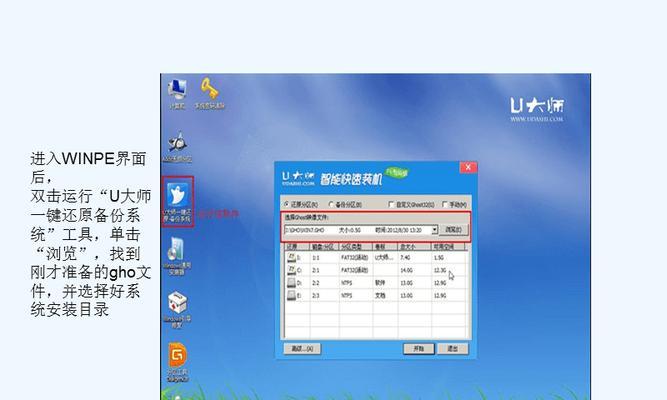Click the D: drive icon in partition list
The image size is (667, 400).
tap(292, 283)
